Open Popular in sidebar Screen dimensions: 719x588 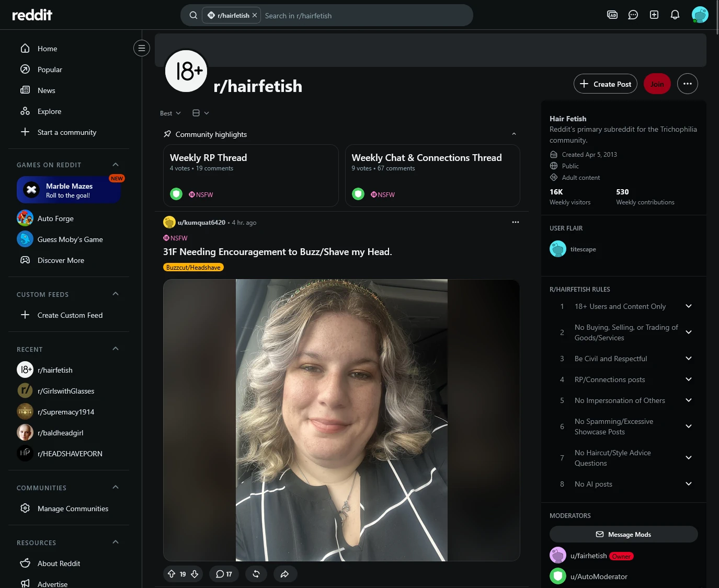click(x=69, y=70)
